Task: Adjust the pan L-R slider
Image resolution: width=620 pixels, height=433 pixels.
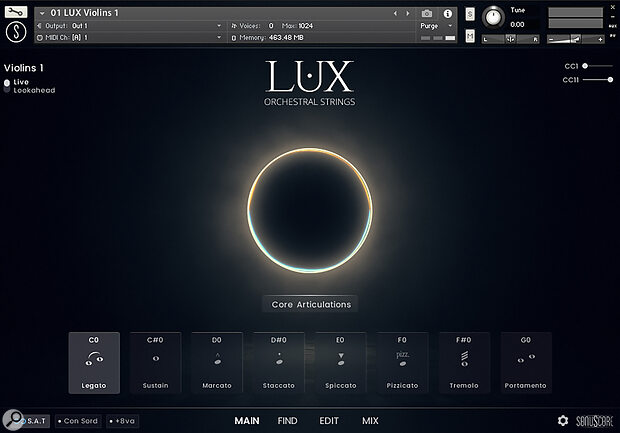Action: coord(510,39)
